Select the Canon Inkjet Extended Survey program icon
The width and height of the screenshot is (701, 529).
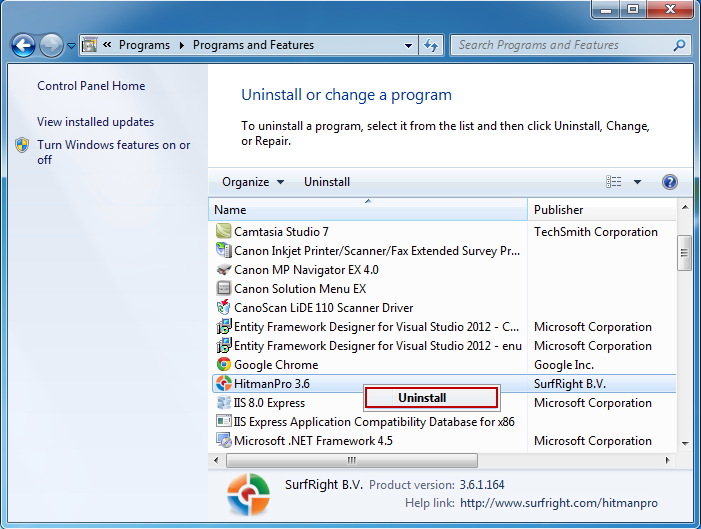(x=224, y=250)
